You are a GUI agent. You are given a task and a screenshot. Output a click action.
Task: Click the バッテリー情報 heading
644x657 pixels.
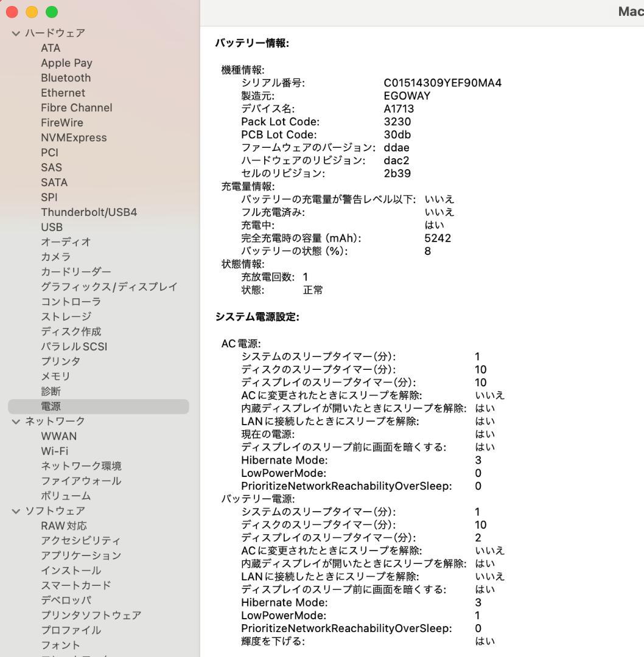coord(252,43)
